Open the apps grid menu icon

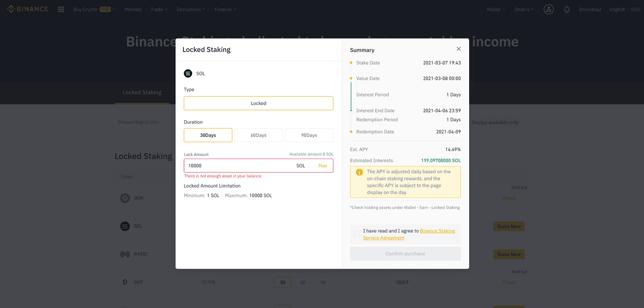pyautogui.click(x=61, y=9)
